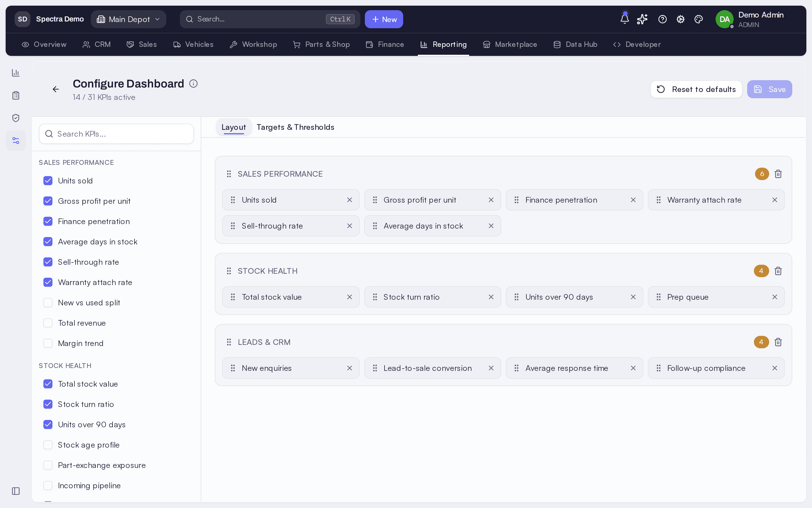Open the Finance navigation item
Image resolution: width=812 pixels, height=508 pixels.
pos(385,44)
